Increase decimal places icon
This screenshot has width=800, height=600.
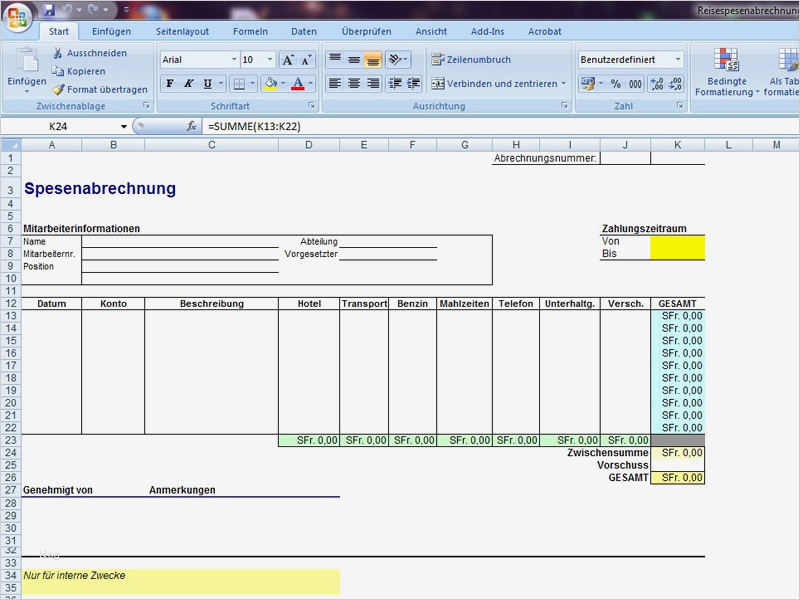coord(657,84)
